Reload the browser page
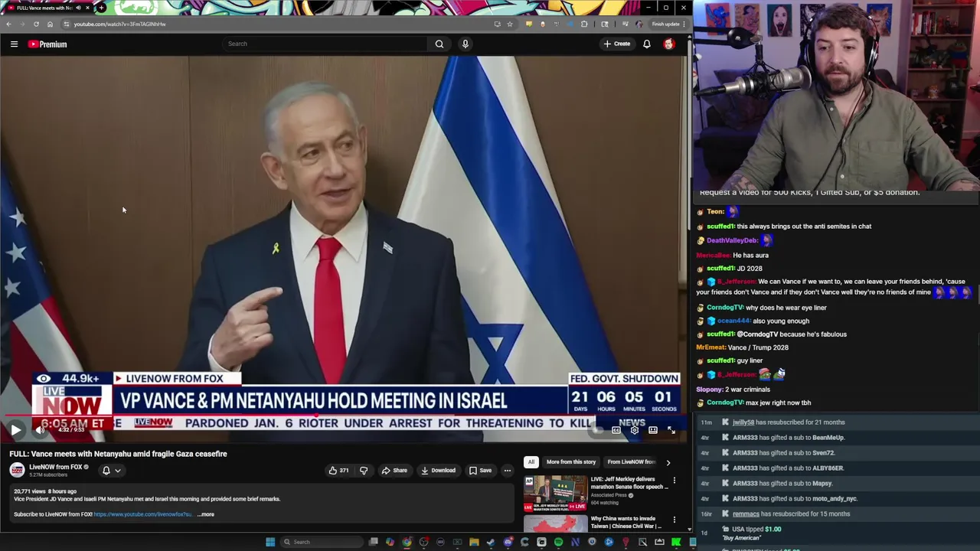Screen dimensions: 980x551 pos(36,24)
